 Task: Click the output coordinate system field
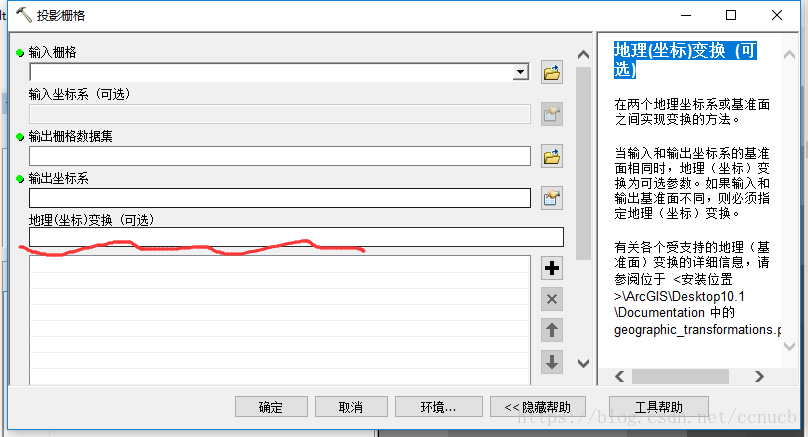point(280,198)
